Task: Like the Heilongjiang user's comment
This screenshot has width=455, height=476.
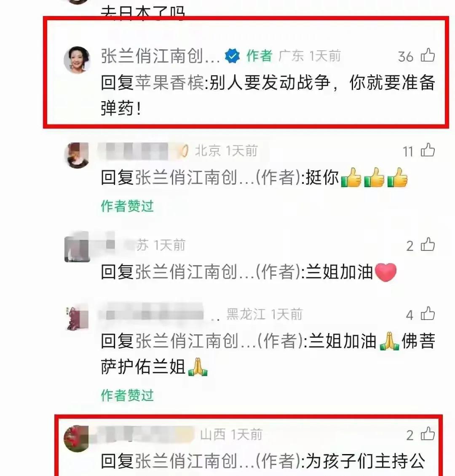Action: pos(428,314)
